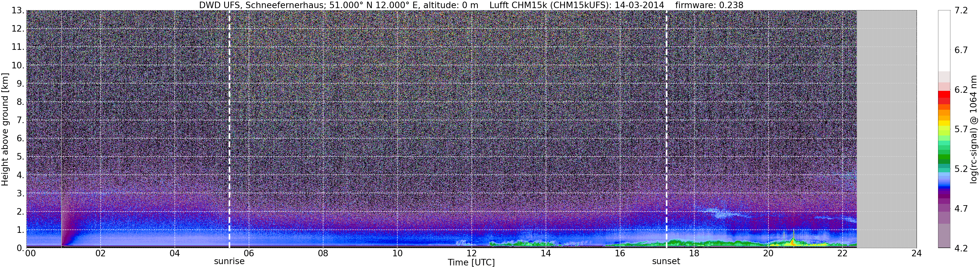980x269 pixels.
Task: Click the '6.2' colorbar tick value
Action: [961, 90]
